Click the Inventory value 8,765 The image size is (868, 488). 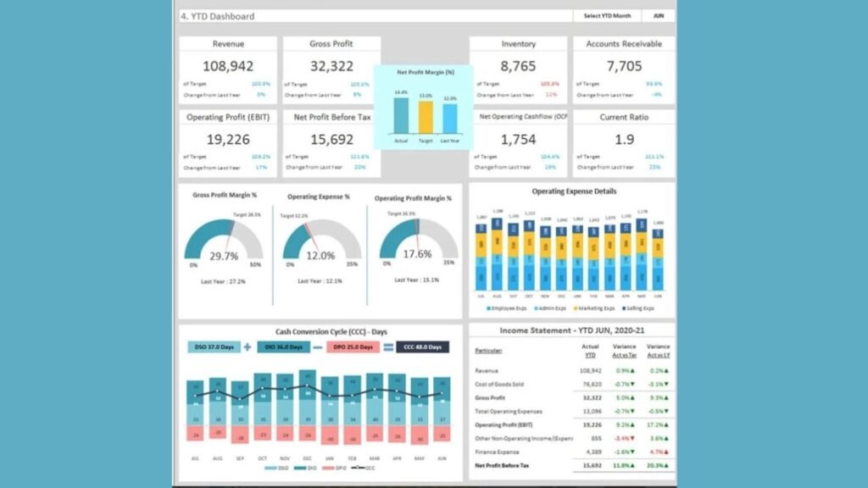tap(518, 66)
